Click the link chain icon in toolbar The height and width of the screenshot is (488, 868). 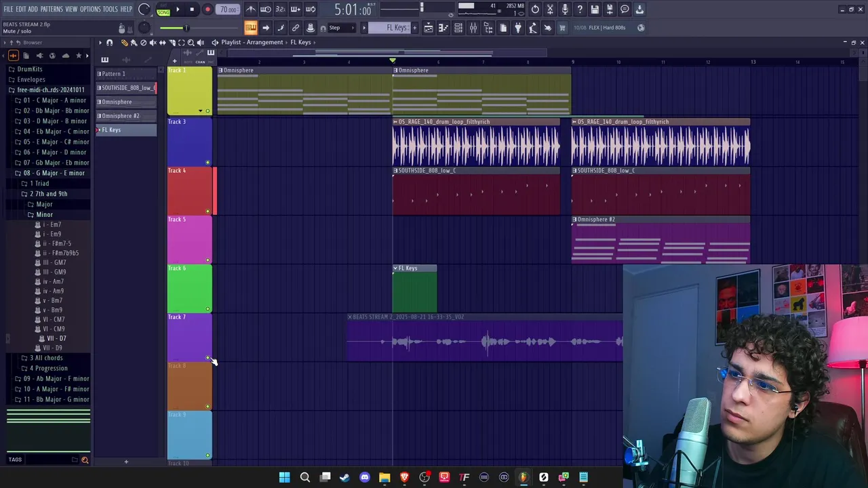pyautogui.click(x=296, y=28)
